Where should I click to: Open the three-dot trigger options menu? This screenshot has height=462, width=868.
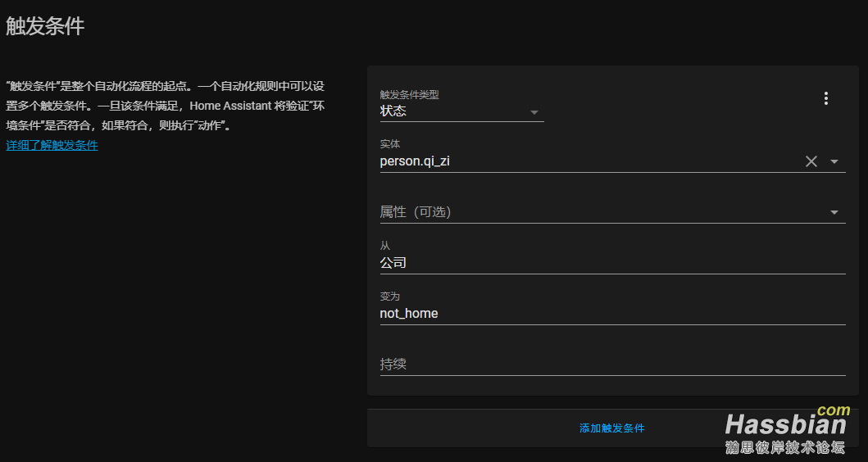click(x=826, y=98)
